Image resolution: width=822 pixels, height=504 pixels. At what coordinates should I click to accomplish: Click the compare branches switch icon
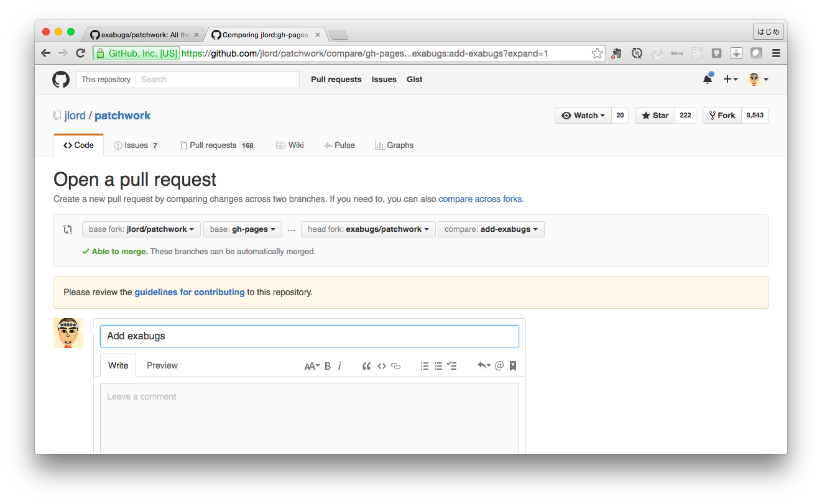(68, 229)
